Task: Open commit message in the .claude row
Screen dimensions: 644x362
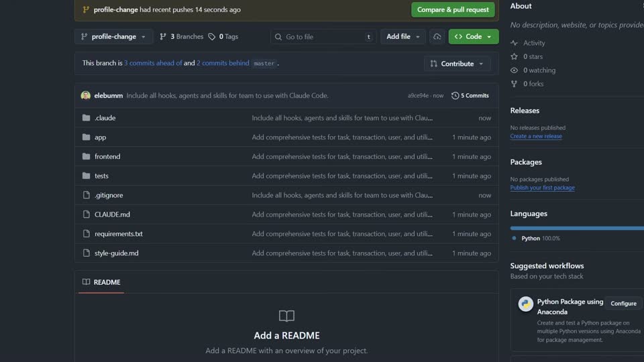Action: [342, 118]
